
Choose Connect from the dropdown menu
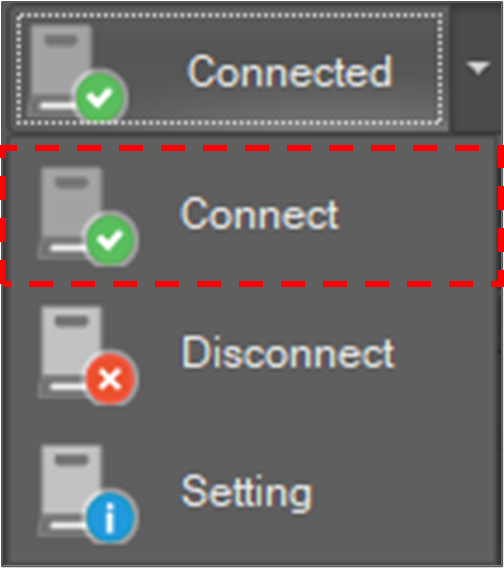pyautogui.click(x=252, y=215)
